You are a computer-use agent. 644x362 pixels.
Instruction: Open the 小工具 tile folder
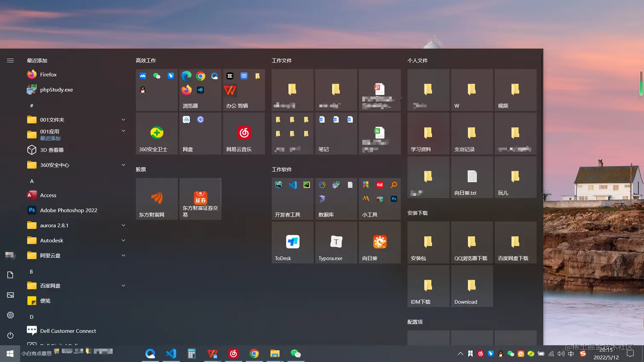click(x=380, y=199)
